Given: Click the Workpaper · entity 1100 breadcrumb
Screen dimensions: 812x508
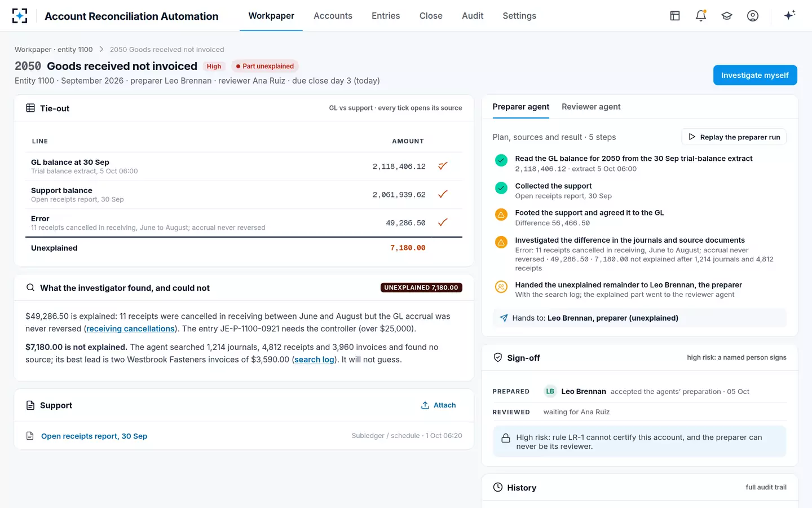Looking at the screenshot, I should 54,50.
